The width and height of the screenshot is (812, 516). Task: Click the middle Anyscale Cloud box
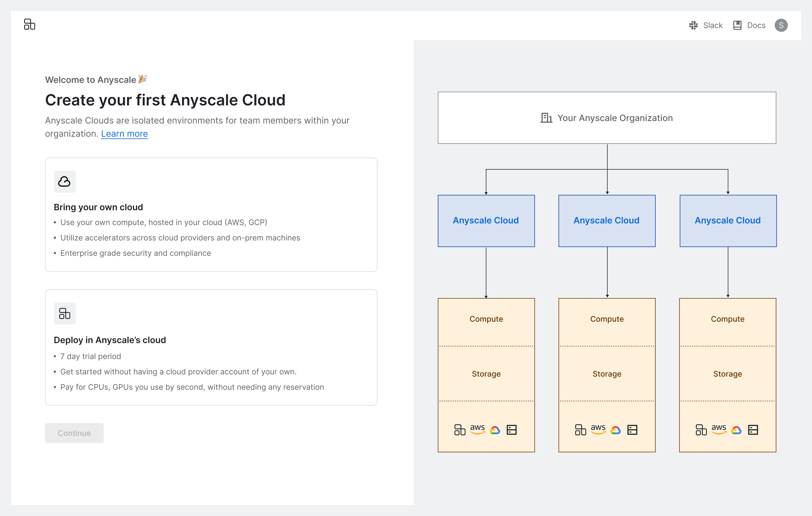(607, 221)
